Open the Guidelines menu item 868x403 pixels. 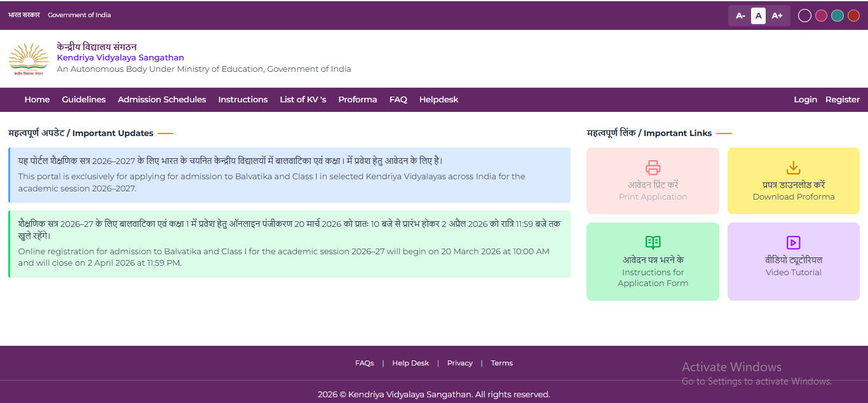pyautogui.click(x=83, y=99)
